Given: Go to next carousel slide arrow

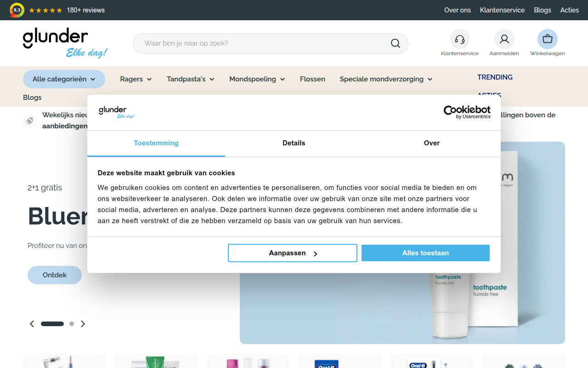Looking at the screenshot, I should click(83, 324).
